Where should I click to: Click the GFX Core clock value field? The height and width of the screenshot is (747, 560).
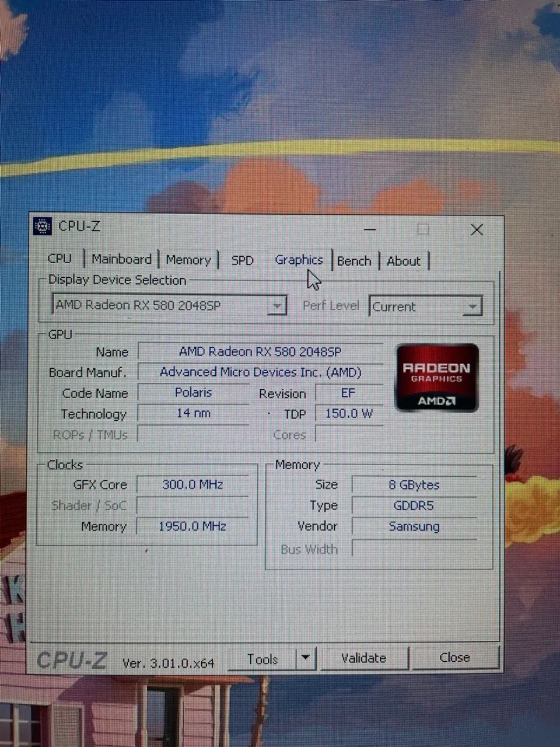coord(193,484)
